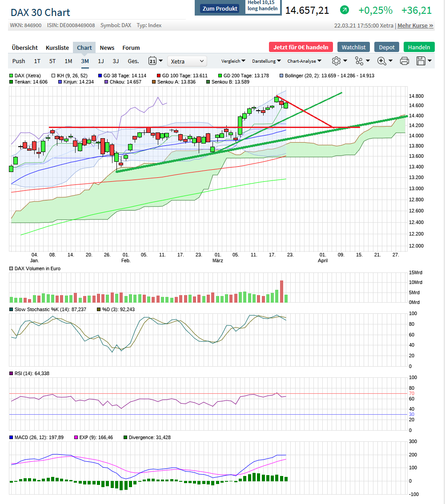The width and height of the screenshot is (445, 504).
Task: Expand the settings gear dropdown arrow
Action: point(345,60)
